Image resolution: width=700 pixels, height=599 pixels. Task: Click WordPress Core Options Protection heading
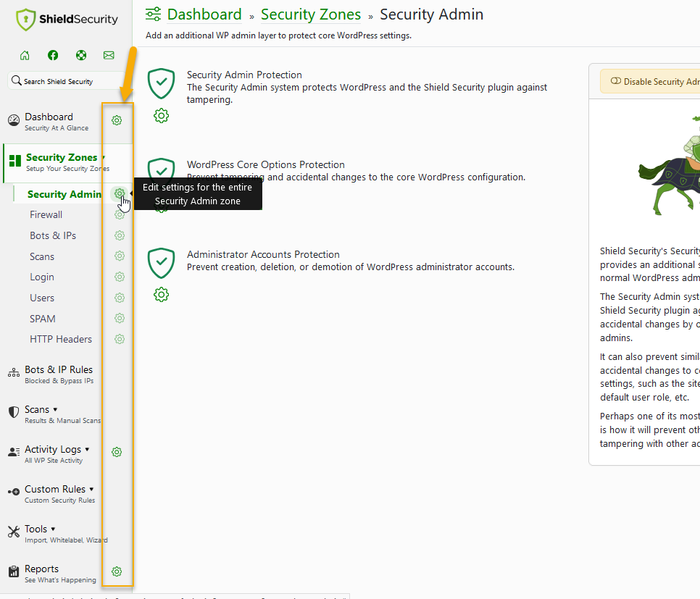[266, 164]
